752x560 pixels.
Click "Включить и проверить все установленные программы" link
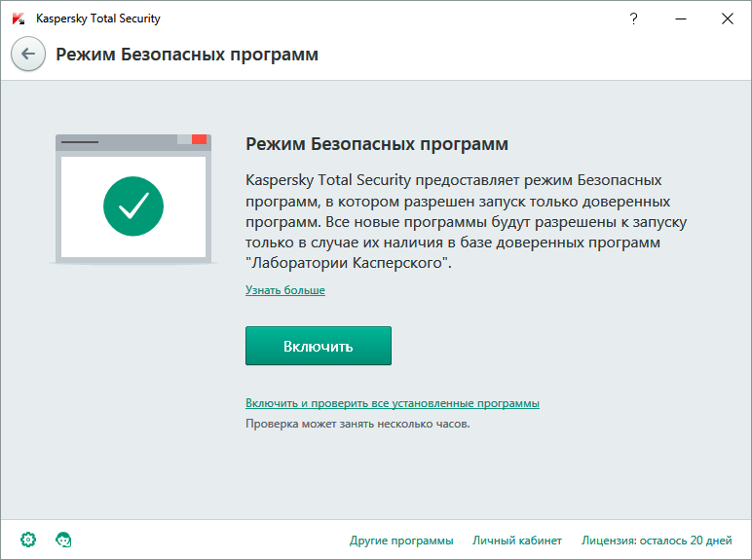tap(393, 403)
